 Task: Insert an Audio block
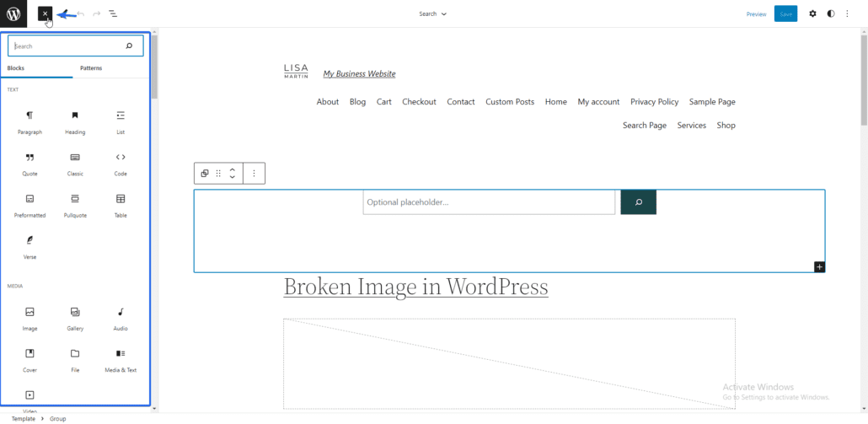coord(121,319)
